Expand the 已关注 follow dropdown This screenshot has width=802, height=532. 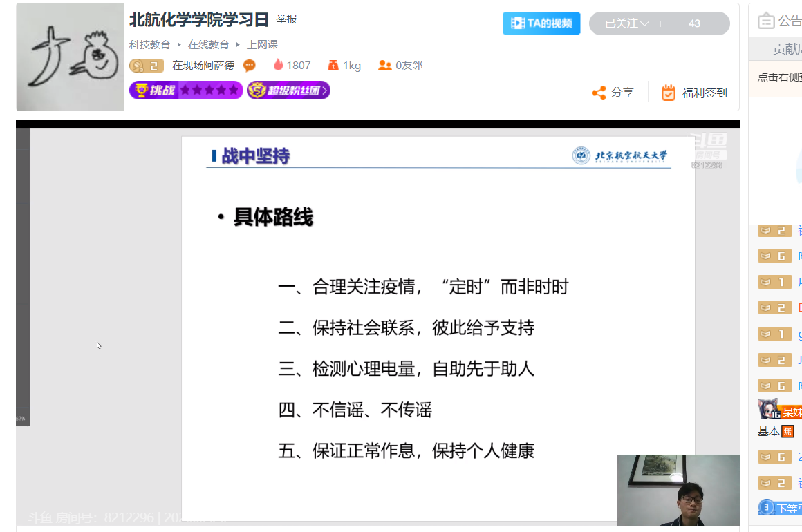[626, 23]
